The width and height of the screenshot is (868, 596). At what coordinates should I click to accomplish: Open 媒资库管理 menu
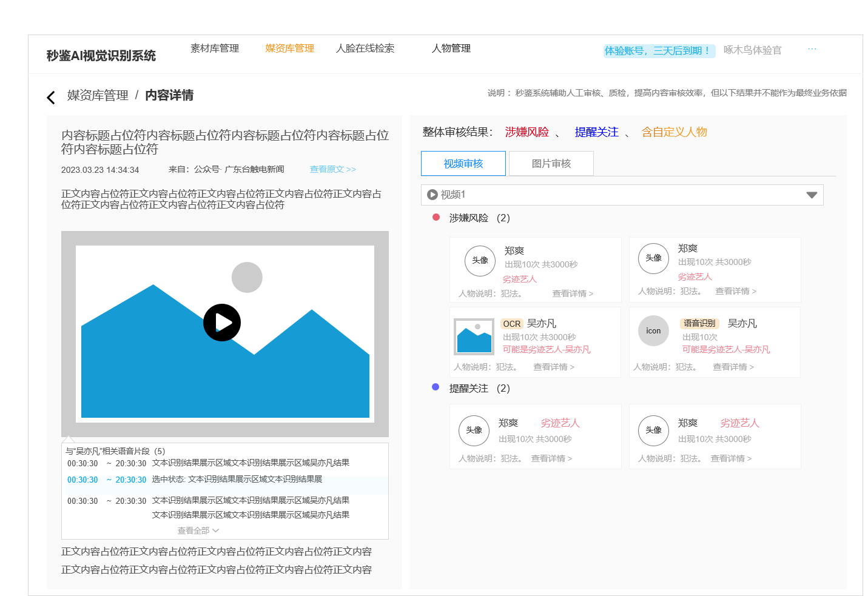(290, 49)
